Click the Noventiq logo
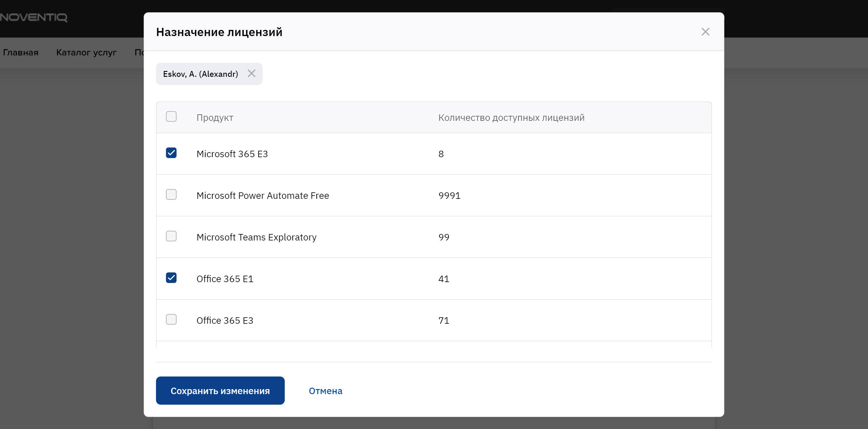The image size is (868, 429). pyautogui.click(x=33, y=17)
